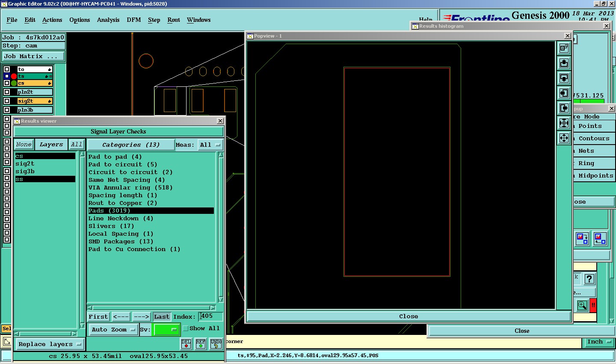
Task: Open the File menu
Action: point(12,20)
